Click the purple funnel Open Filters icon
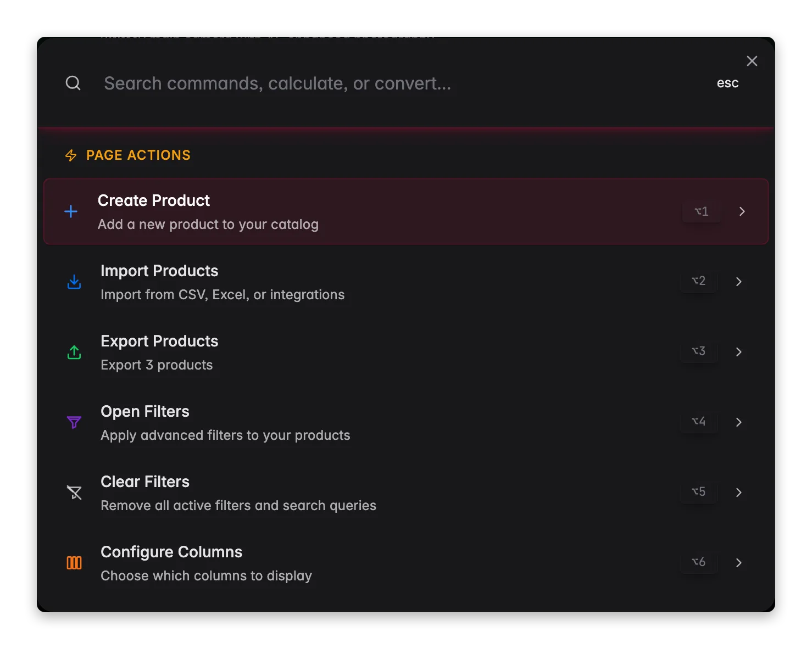This screenshot has height=649, width=812. tap(74, 422)
